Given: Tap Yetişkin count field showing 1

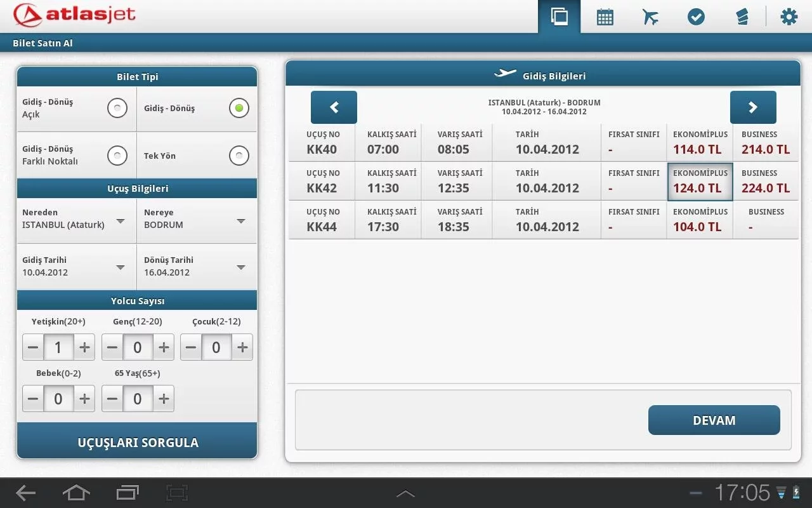Looking at the screenshot, I should click(x=58, y=347).
